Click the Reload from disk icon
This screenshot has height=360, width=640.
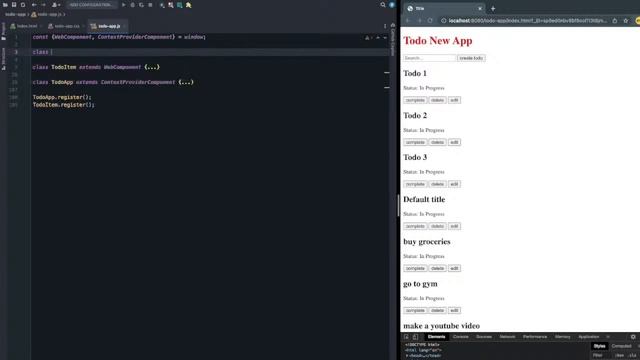point(23,5)
